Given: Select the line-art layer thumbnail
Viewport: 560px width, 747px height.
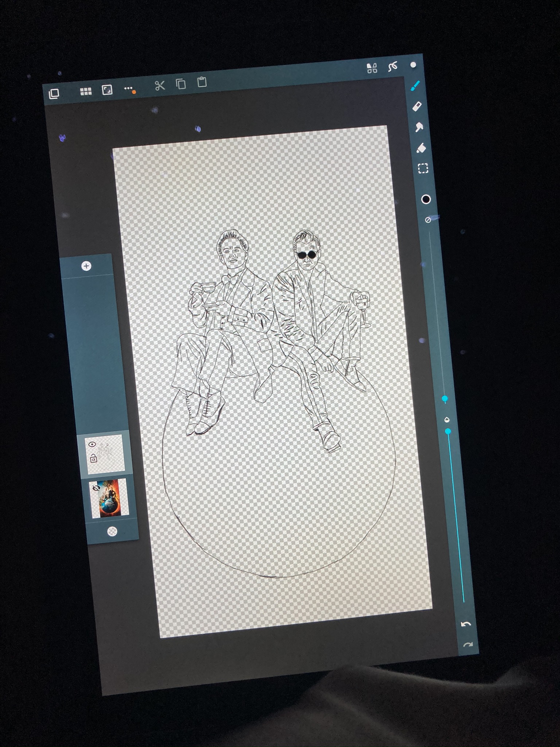Looking at the screenshot, I should point(105,454).
